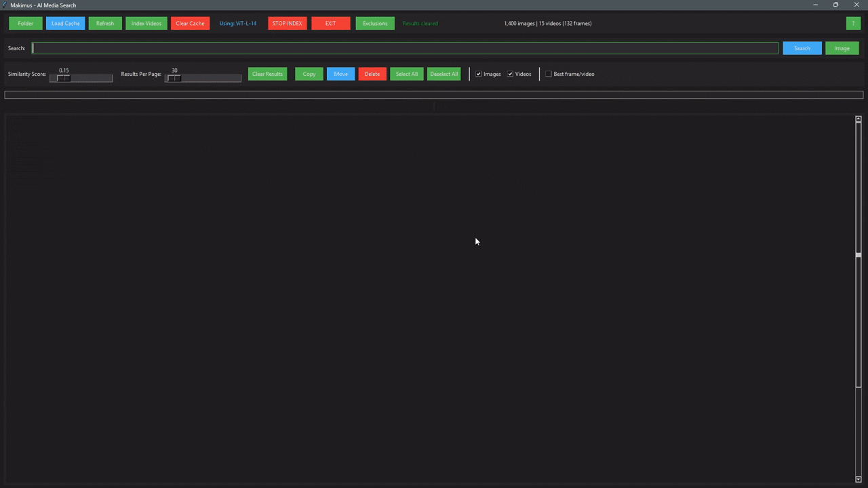Open the Exclusions settings
Screen dimensions: 868x488
(375, 23)
